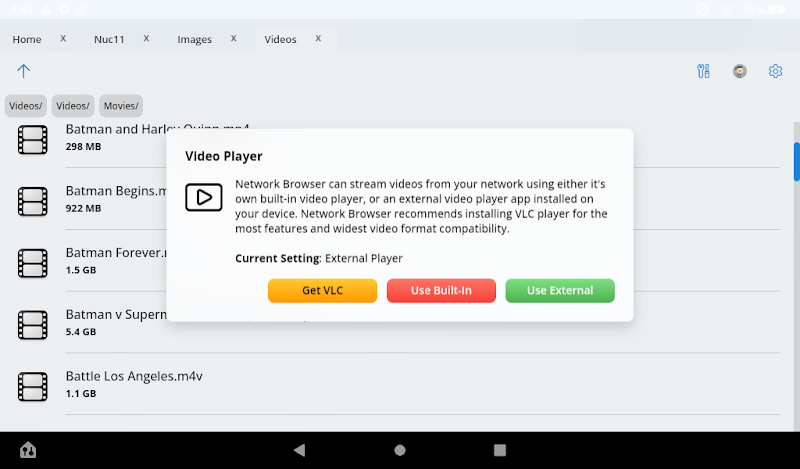Viewport: 800px width, 469px height.
Task: Click the play icon in Video Player dialog
Action: (x=204, y=197)
